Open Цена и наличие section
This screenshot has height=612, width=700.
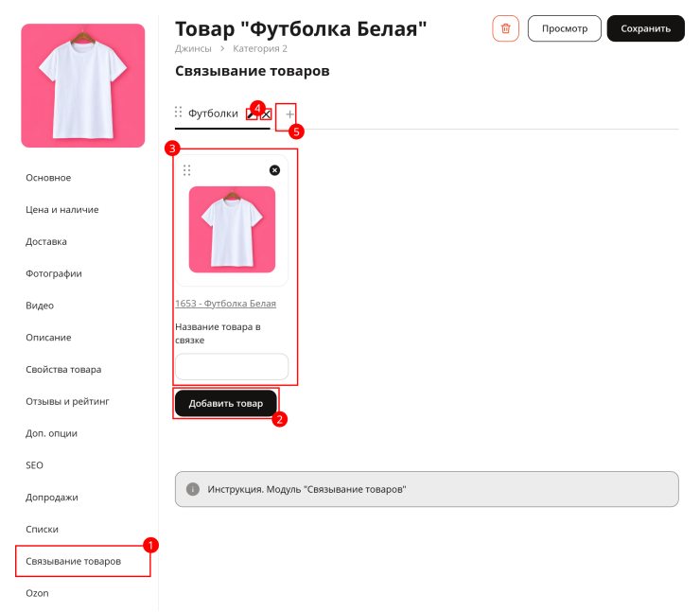click(62, 210)
